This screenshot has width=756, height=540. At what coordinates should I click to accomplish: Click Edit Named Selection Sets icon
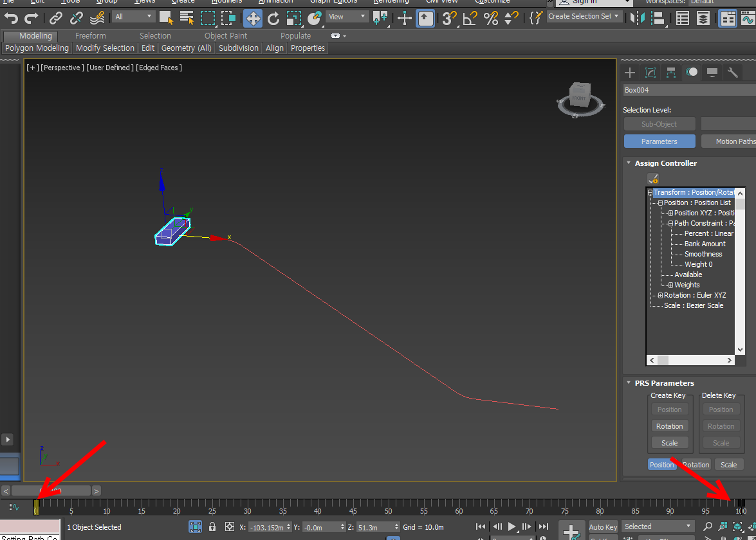[536, 18]
